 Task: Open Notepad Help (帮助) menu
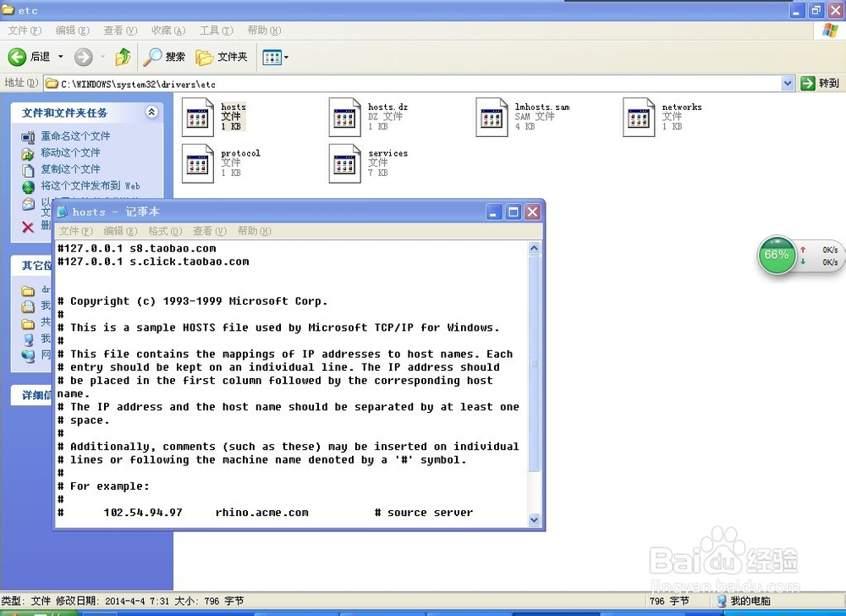click(254, 231)
